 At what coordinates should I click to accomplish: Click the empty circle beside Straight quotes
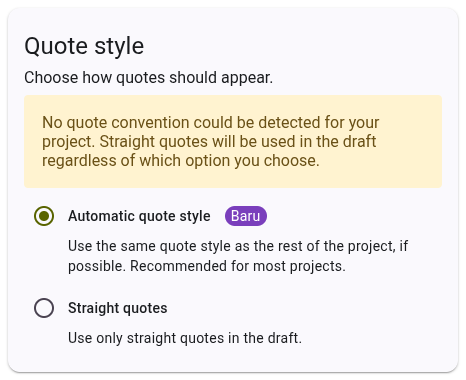point(44,308)
